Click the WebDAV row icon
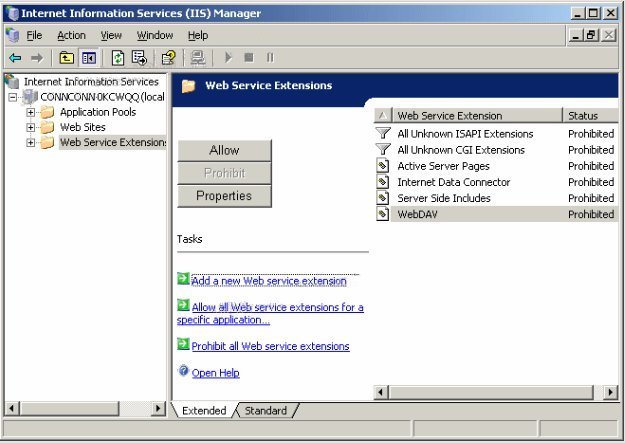Viewport: 625px width, 443px height. 383,215
